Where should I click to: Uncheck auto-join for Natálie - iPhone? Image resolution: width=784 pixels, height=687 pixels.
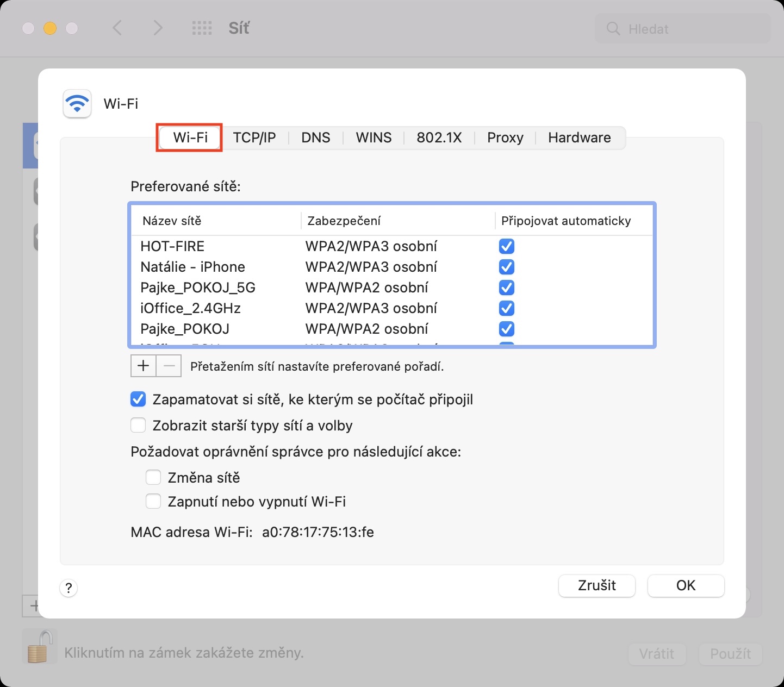point(507,267)
